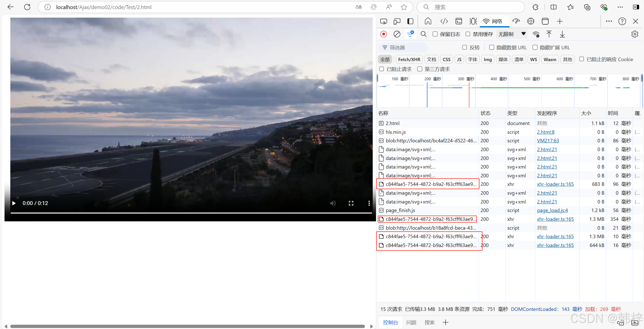Check 隐藏数据 URL checkbox
This screenshot has width=644, height=329.
[x=491, y=47]
